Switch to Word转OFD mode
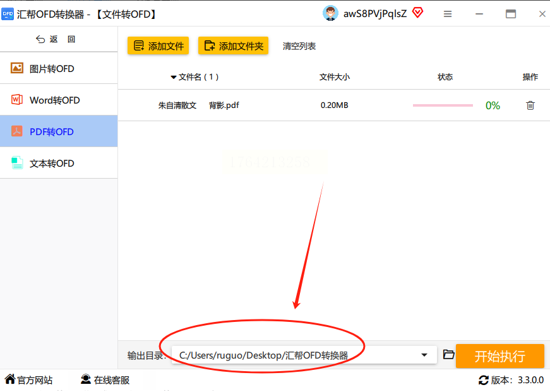Viewport: 550px width, 392px height. click(x=59, y=100)
